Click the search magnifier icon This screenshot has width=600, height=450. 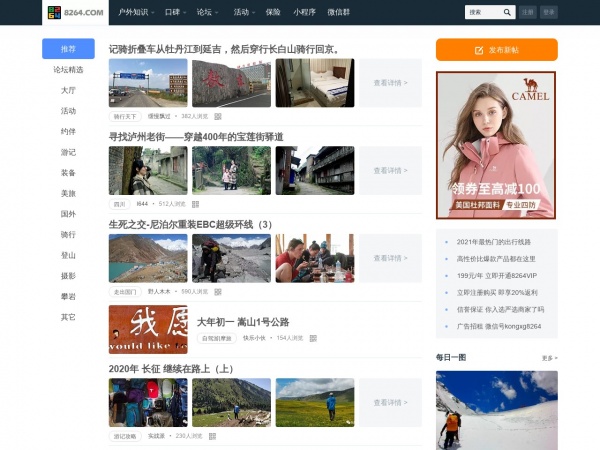[507, 12]
